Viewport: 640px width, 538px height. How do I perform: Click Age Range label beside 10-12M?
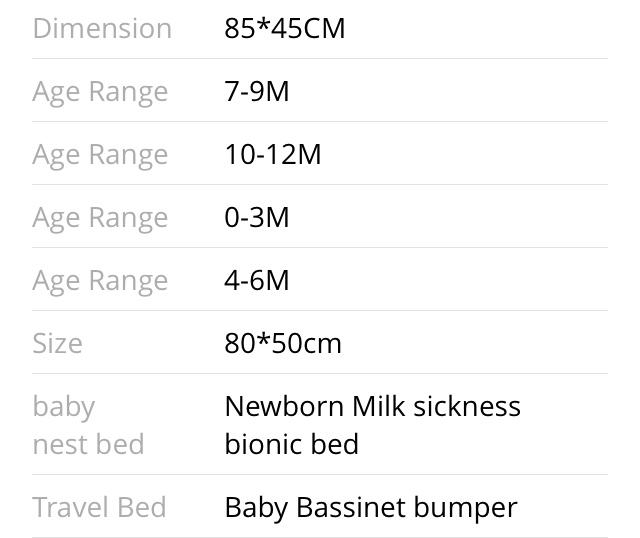[x=100, y=155]
